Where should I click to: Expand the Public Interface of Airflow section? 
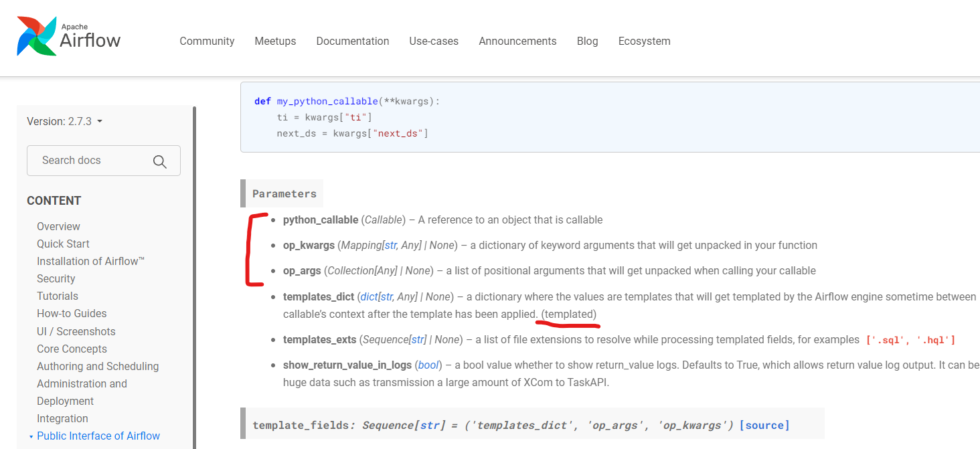tap(98, 436)
